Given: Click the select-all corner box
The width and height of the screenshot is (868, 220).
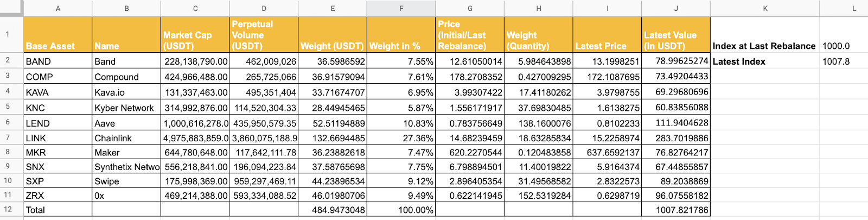Looking at the screenshot, I should click(x=11, y=8).
